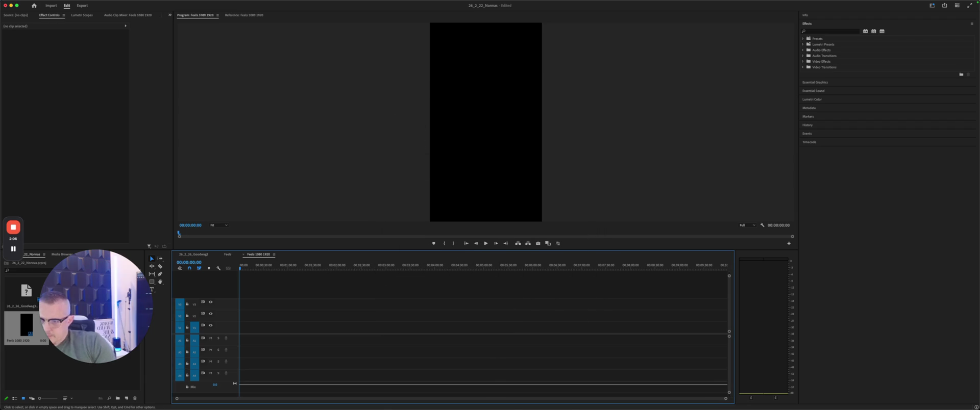Toggle timeline Snap magnet icon
This screenshot has width=980, height=410.
click(x=189, y=268)
